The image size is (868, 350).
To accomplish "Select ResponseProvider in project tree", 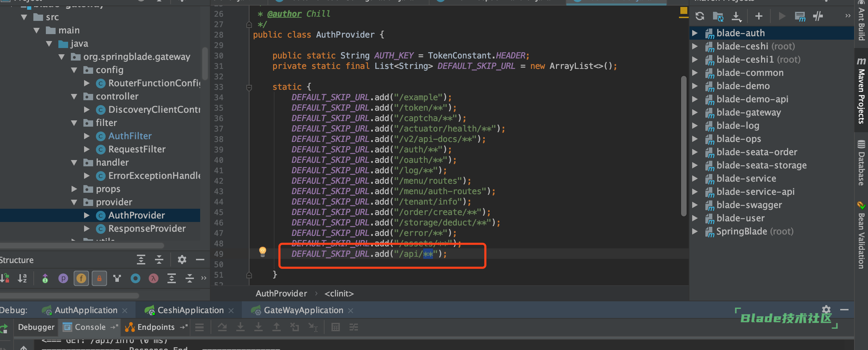I will click(x=147, y=229).
